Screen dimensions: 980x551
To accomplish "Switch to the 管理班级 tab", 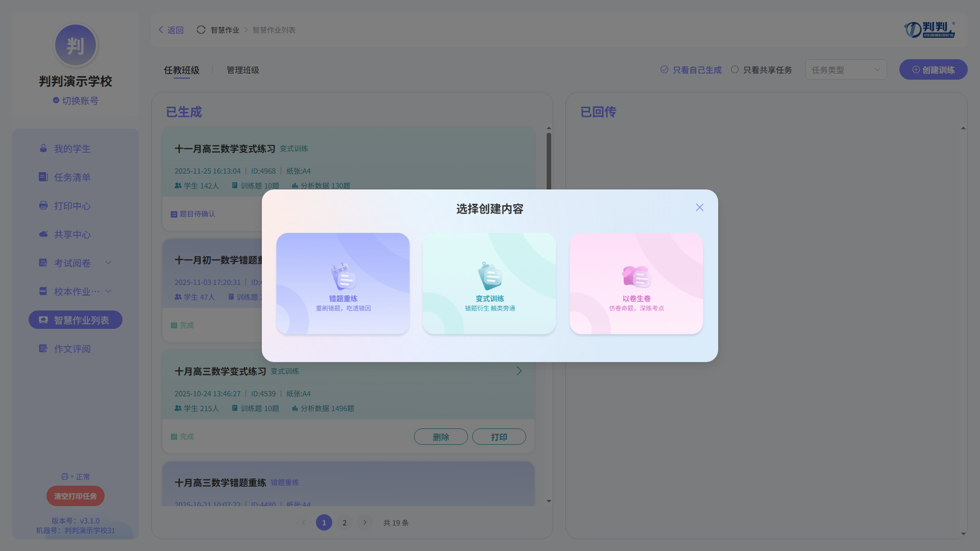I will pos(243,70).
